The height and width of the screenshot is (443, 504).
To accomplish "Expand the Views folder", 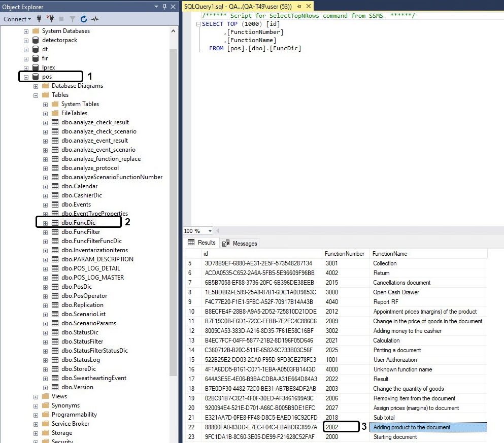I will (x=36, y=396).
